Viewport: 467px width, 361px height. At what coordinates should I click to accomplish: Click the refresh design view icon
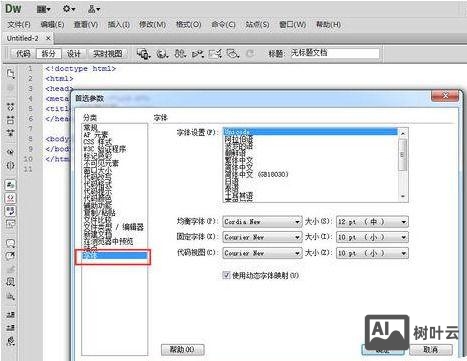(x=250, y=53)
